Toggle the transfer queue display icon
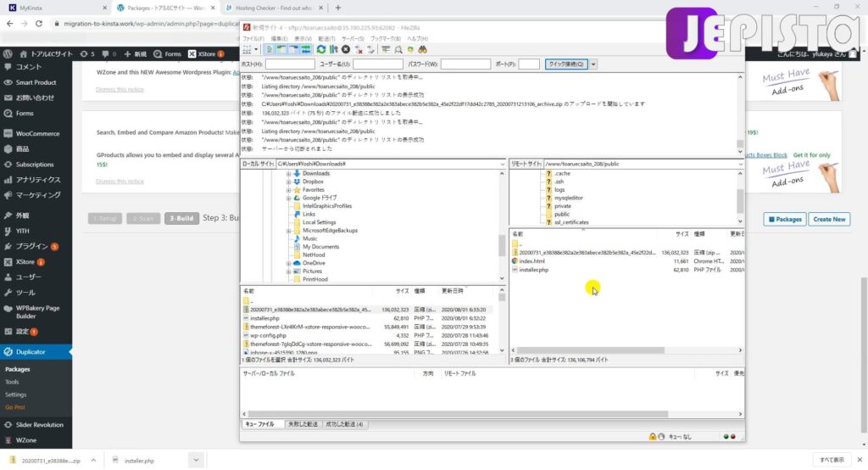 (305, 49)
